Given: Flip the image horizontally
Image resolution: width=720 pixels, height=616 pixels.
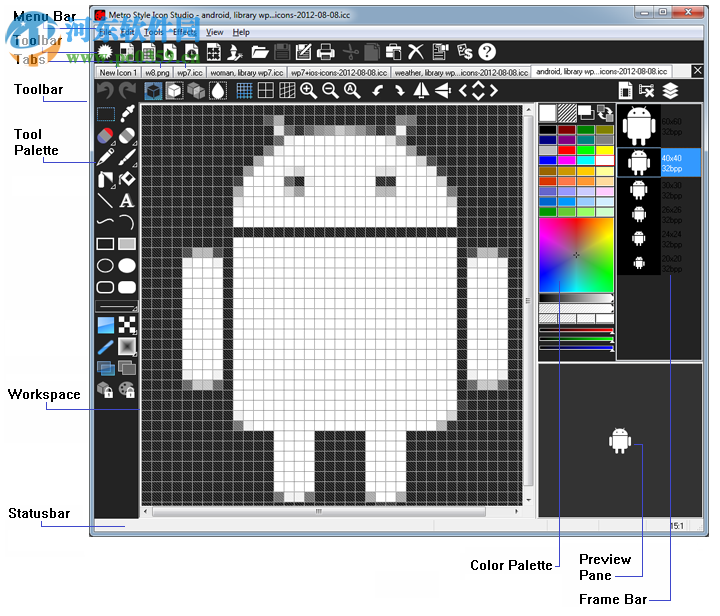Looking at the screenshot, I should point(421,90).
